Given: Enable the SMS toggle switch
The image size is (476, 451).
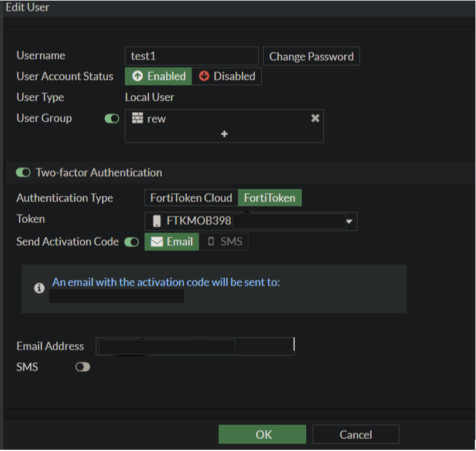Looking at the screenshot, I should [x=83, y=367].
